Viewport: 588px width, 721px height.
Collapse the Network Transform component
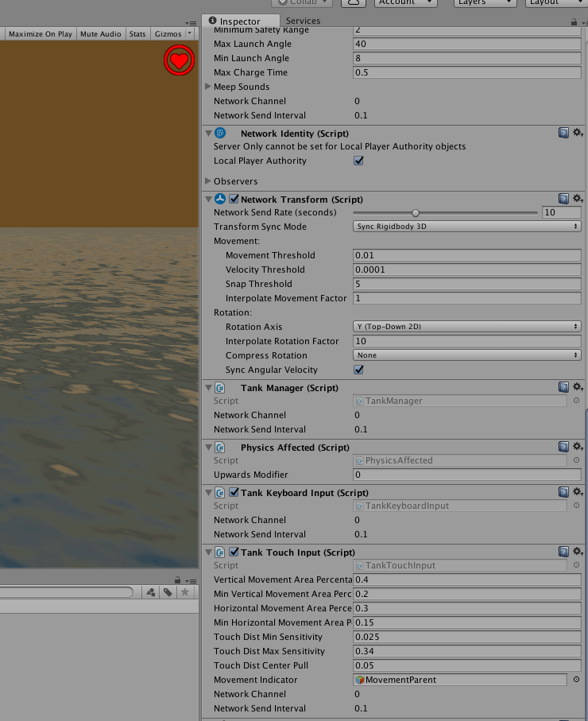pos(208,199)
